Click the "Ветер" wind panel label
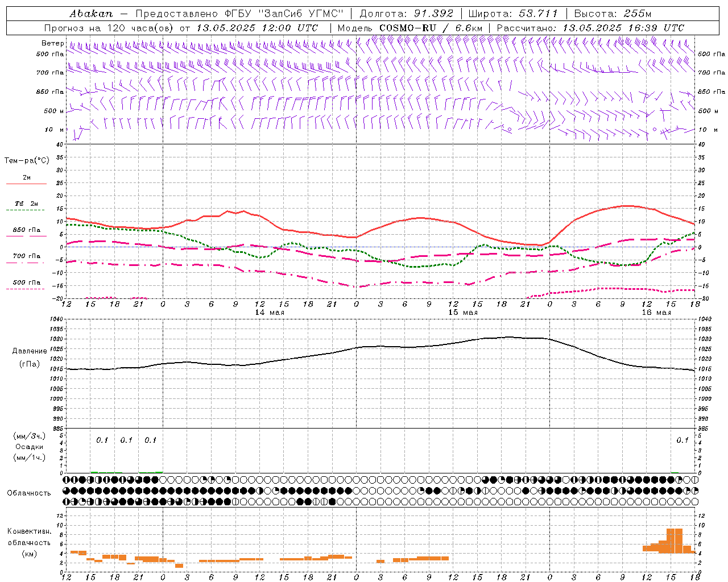Image resolution: width=728 pixels, height=582 pixels. (x=52, y=43)
